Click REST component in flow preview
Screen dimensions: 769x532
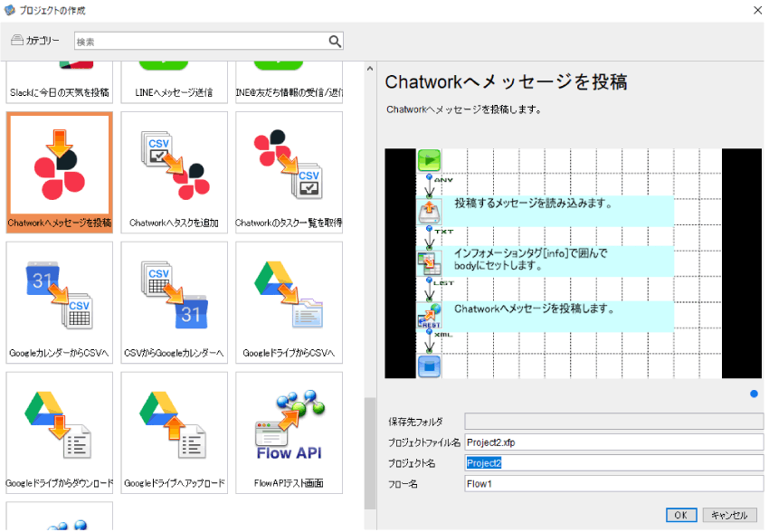[429, 315]
